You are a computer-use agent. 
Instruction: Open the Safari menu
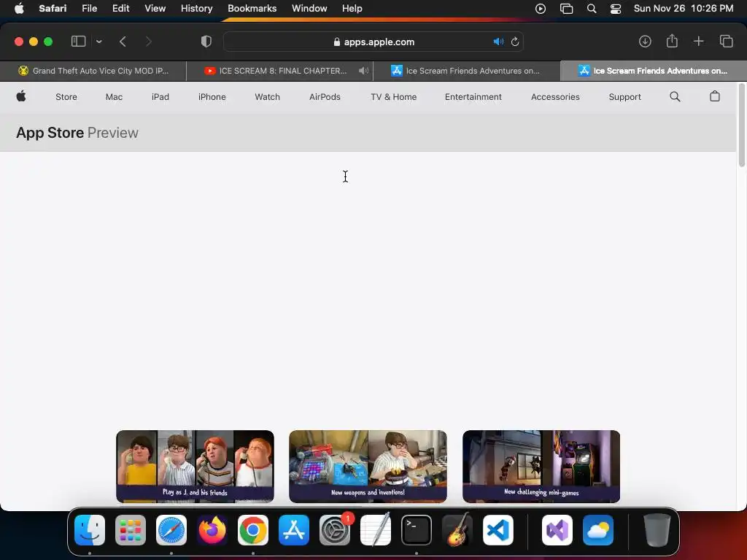[53, 8]
